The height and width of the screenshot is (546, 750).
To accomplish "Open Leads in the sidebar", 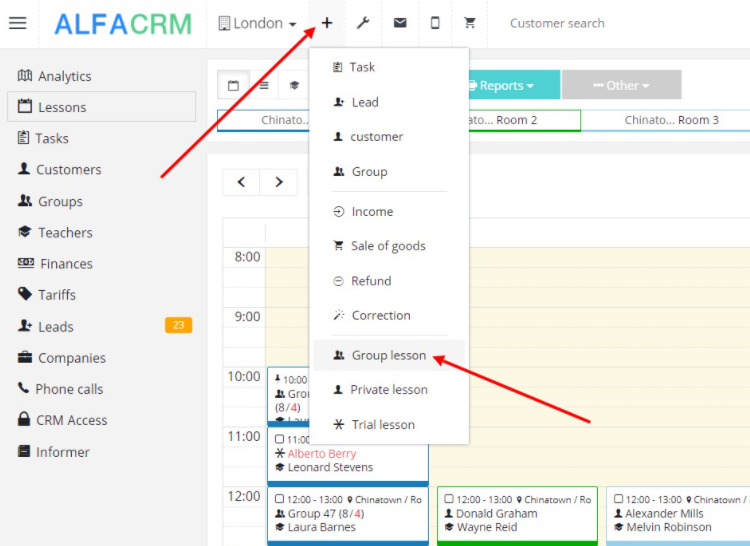I will coord(45,327).
